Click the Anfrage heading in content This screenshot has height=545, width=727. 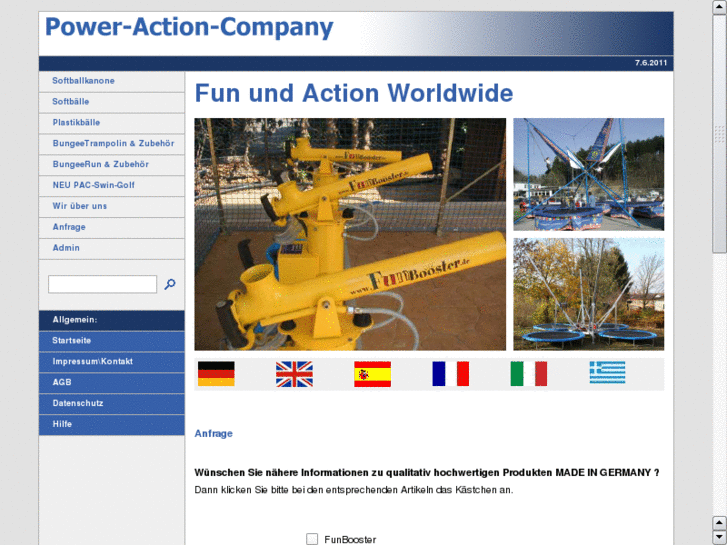(x=213, y=434)
